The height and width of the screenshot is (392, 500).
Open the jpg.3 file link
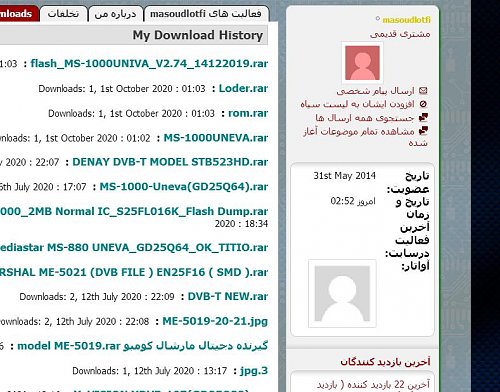click(254, 371)
